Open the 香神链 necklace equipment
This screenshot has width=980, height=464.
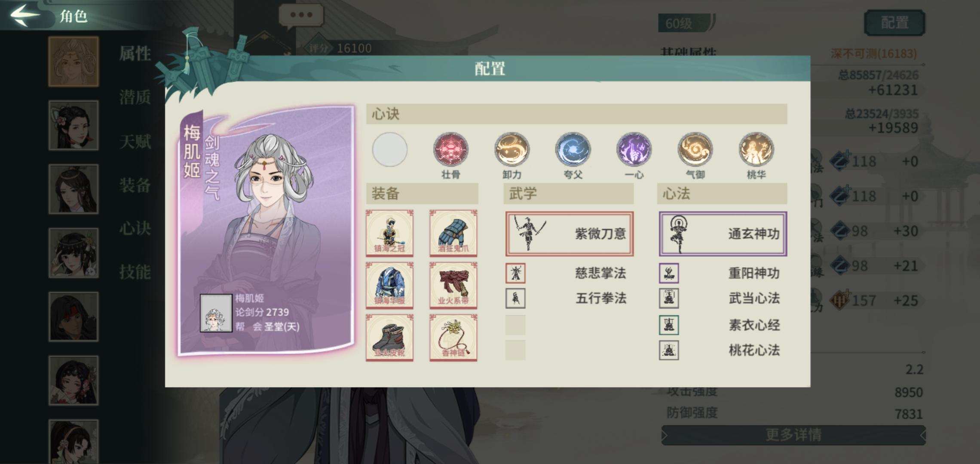(x=453, y=337)
